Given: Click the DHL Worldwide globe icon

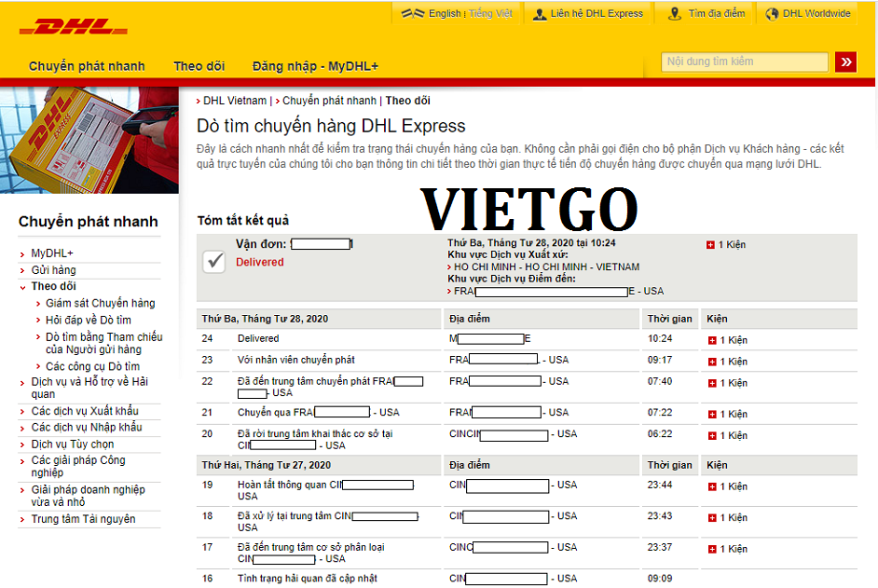Looking at the screenshot, I should 772,14.
